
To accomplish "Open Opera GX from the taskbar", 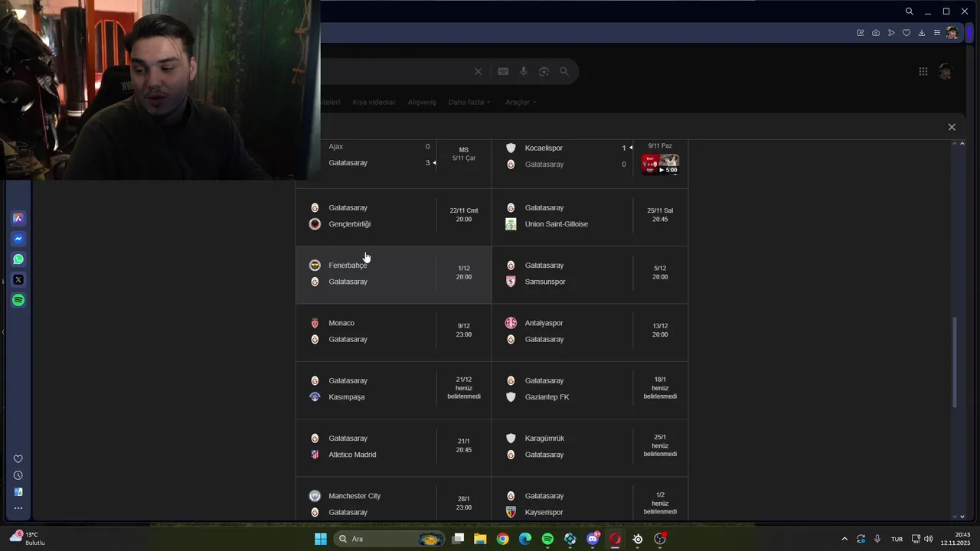I will (x=615, y=539).
